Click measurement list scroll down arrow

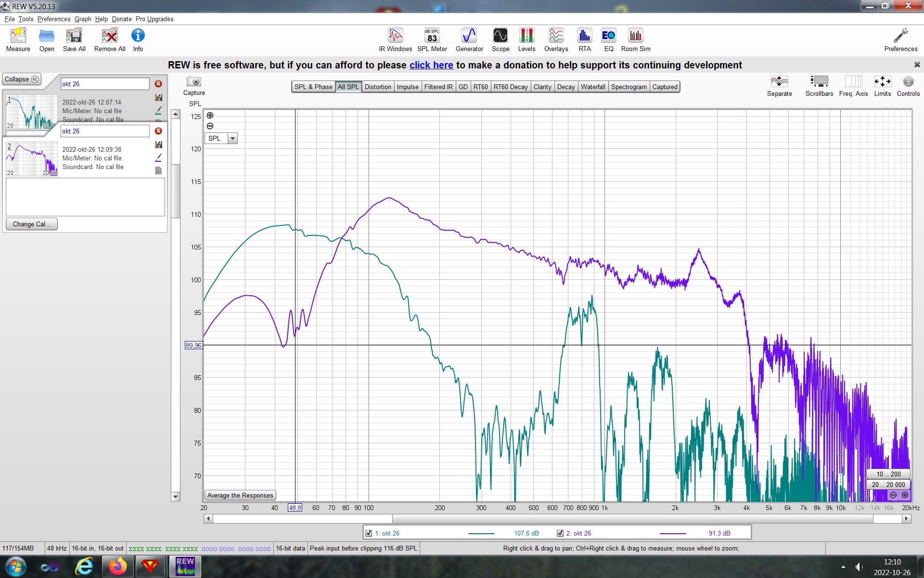point(176,497)
